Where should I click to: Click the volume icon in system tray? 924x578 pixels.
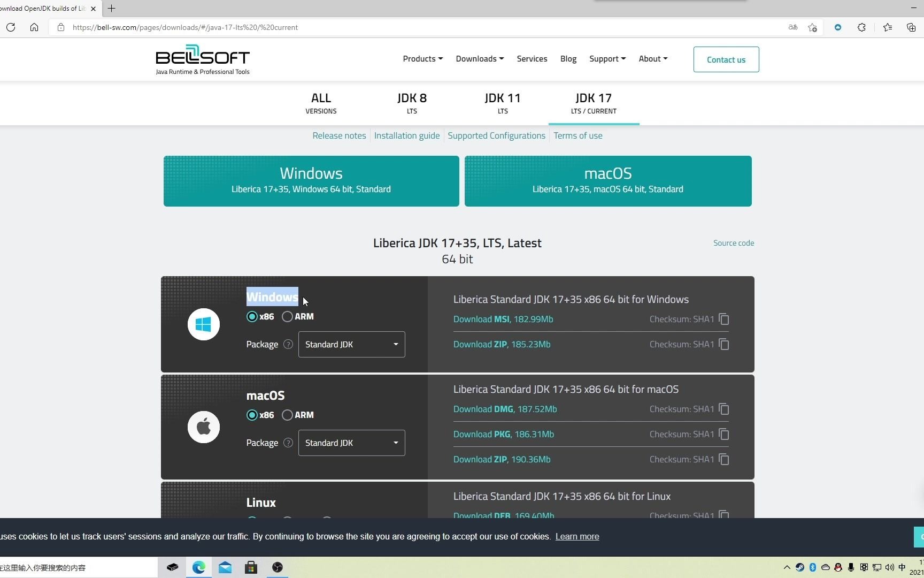(889, 567)
